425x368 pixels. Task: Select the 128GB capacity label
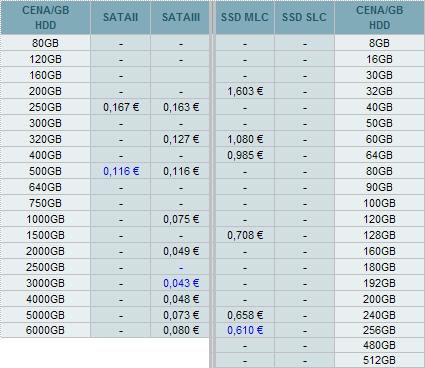click(x=379, y=235)
